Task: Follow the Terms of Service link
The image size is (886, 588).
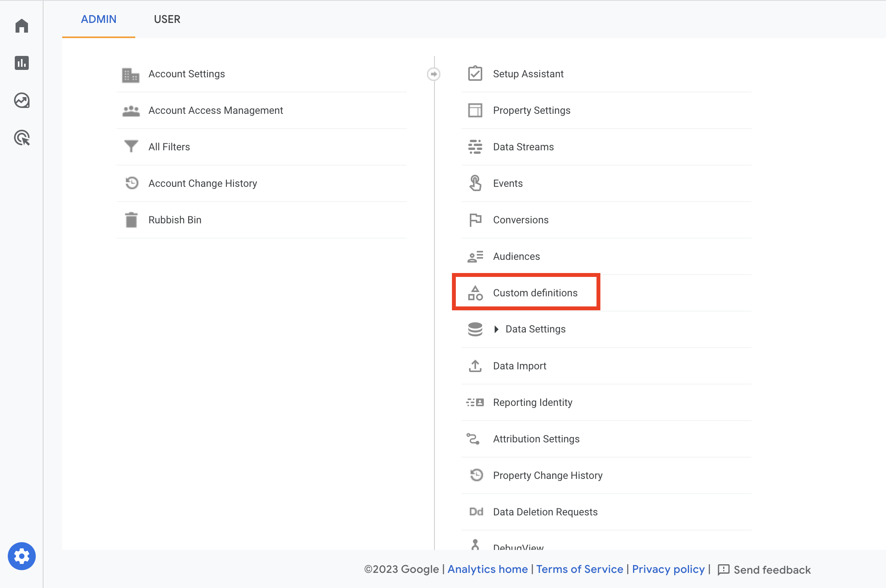Action: click(580, 569)
